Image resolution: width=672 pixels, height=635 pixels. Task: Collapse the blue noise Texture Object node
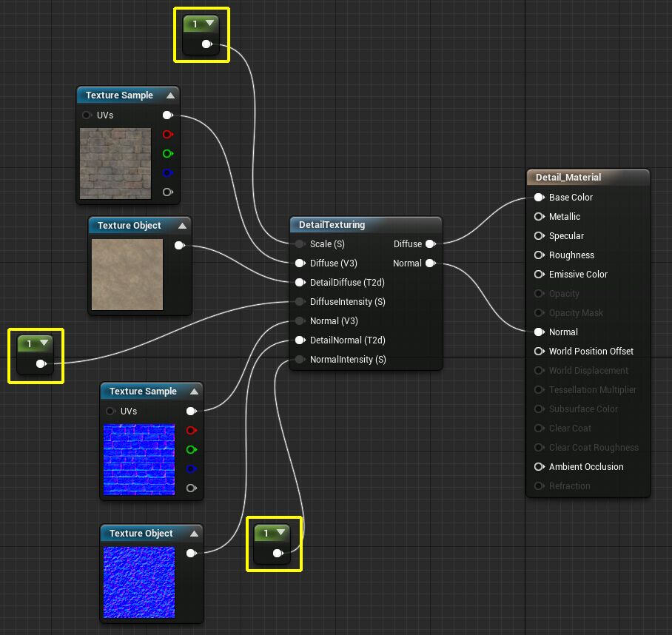coord(194,534)
